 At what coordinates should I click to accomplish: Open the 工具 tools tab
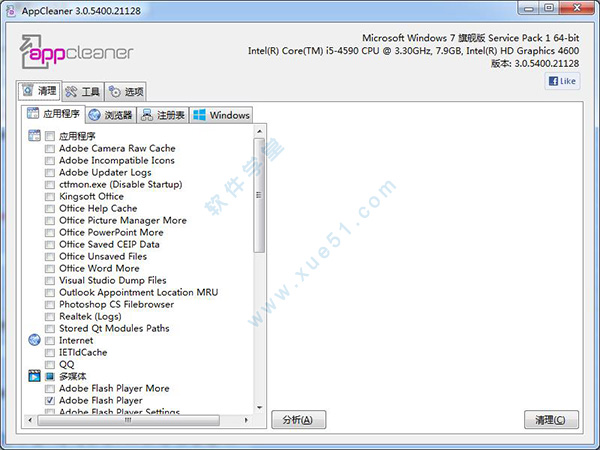tap(84, 91)
